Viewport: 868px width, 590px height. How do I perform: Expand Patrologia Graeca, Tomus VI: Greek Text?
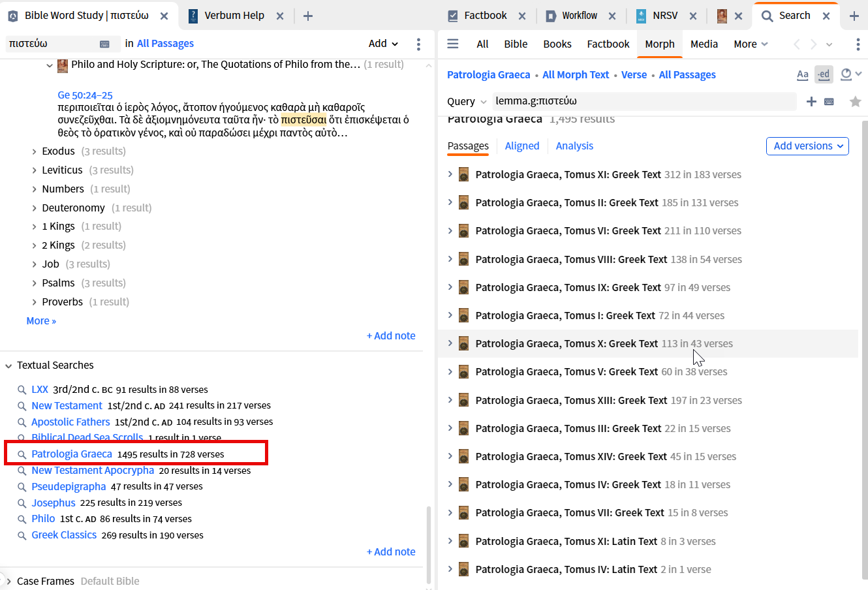click(x=450, y=230)
